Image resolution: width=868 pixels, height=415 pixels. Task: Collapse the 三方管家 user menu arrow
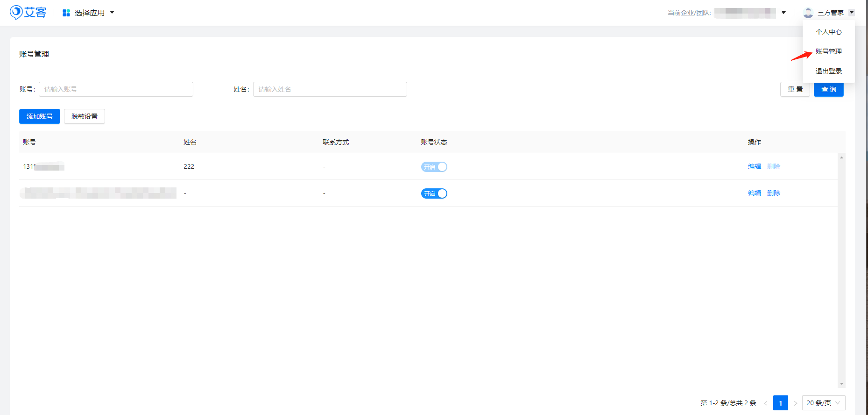tap(852, 13)
